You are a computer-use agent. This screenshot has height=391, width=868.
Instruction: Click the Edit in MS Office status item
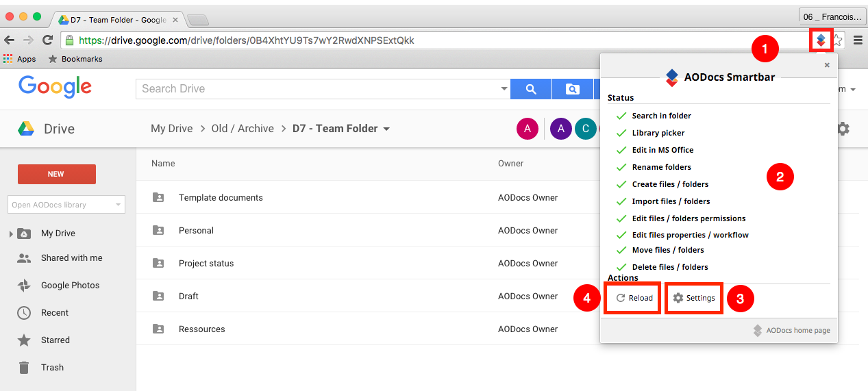coord(655,150)
